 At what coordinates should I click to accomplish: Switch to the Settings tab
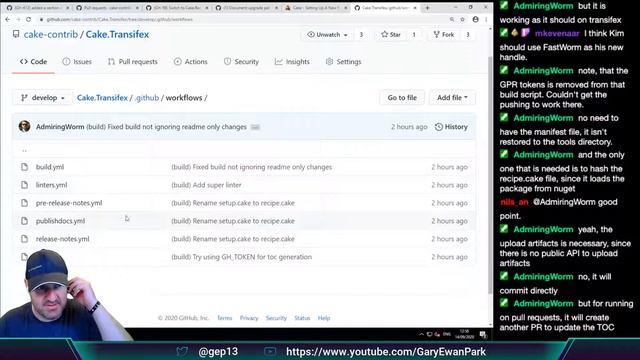click(344, 62)
